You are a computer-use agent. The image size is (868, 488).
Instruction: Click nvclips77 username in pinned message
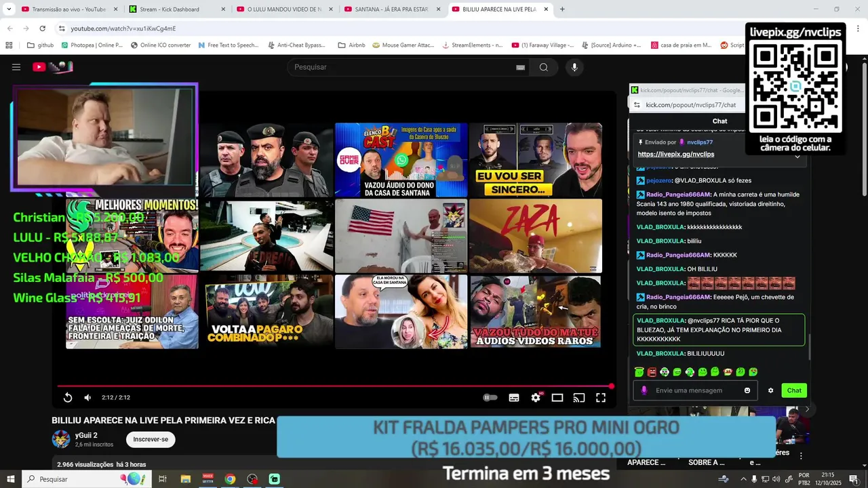point(700,142)
